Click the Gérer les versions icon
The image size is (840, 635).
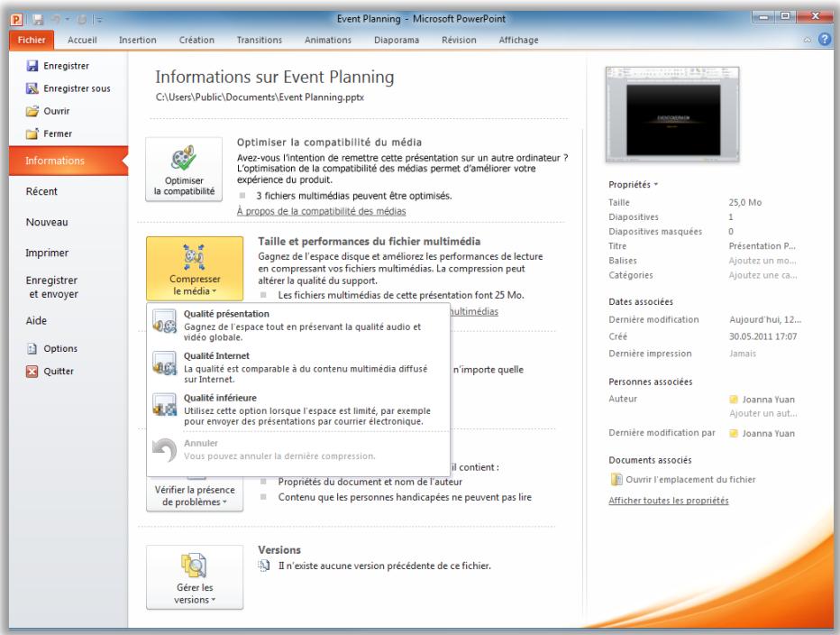(194, 566)
